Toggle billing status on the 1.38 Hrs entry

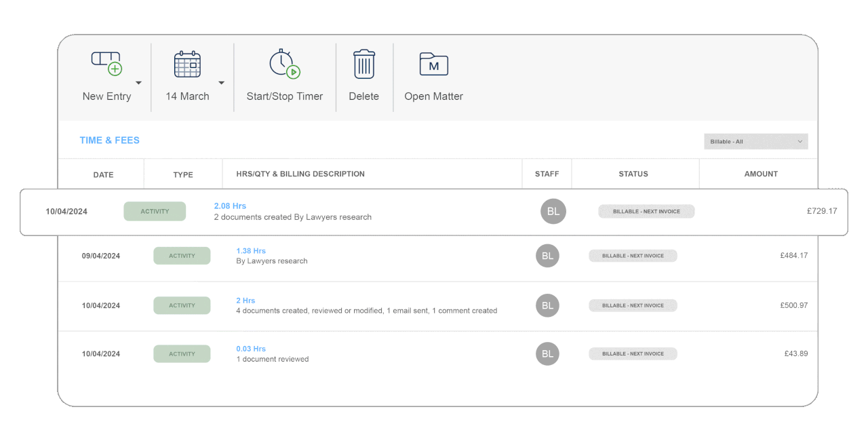[633, 256]
